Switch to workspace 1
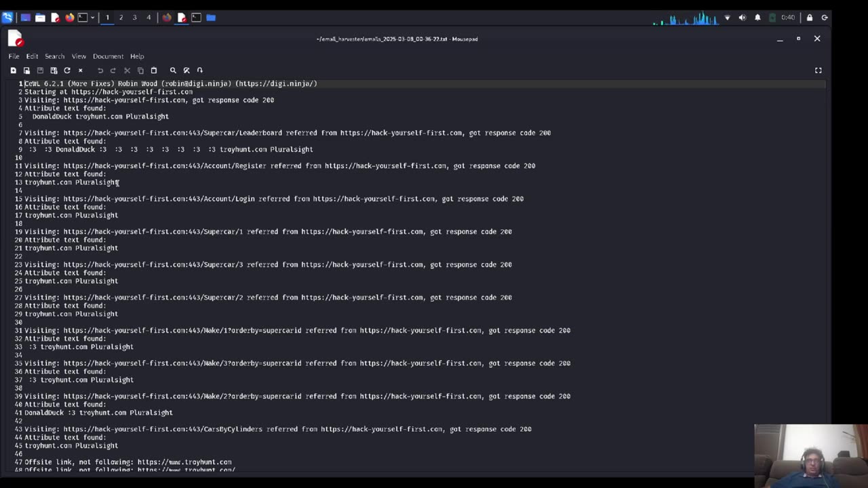 click(x=107, y=18)
